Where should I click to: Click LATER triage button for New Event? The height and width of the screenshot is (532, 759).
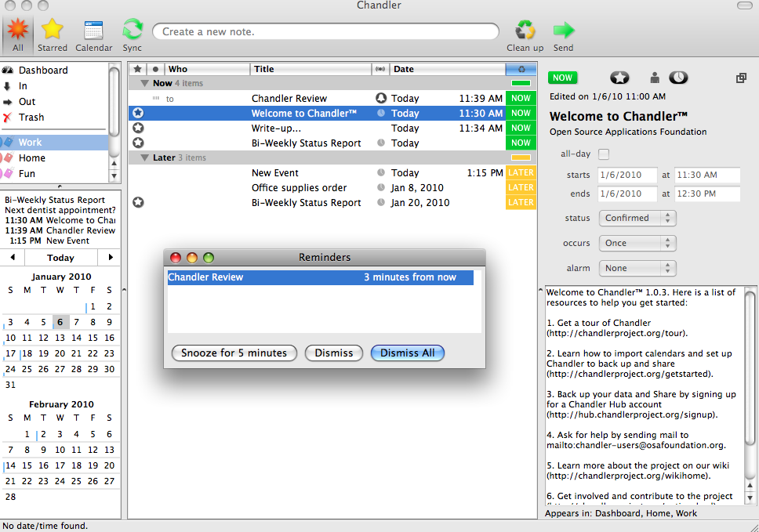(x=521, y=172)
